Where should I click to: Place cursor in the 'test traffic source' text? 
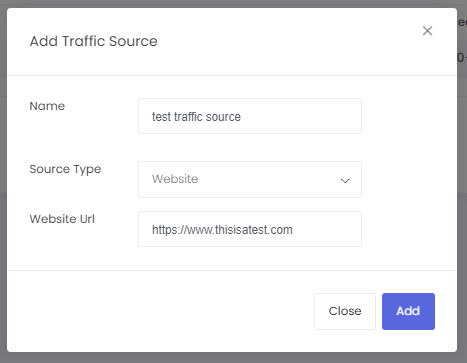click(x=196, y=117)
